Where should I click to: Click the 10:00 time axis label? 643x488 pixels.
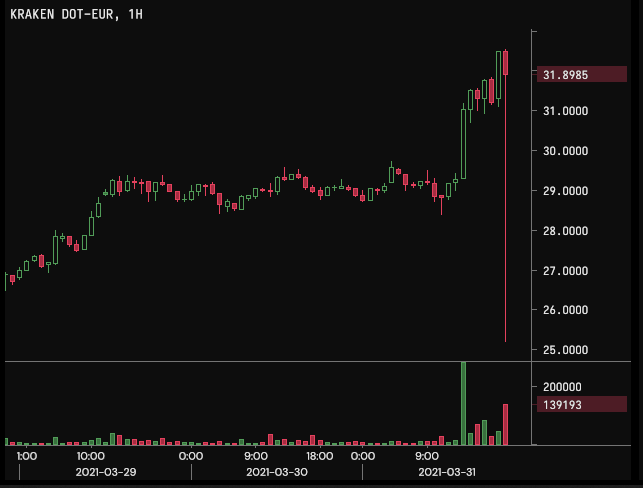[x=91, y=456]
